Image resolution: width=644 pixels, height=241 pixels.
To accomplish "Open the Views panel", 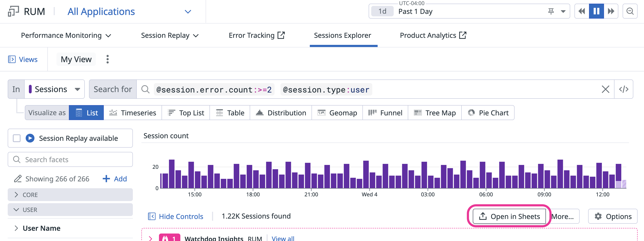I will (x=23, y=59).
